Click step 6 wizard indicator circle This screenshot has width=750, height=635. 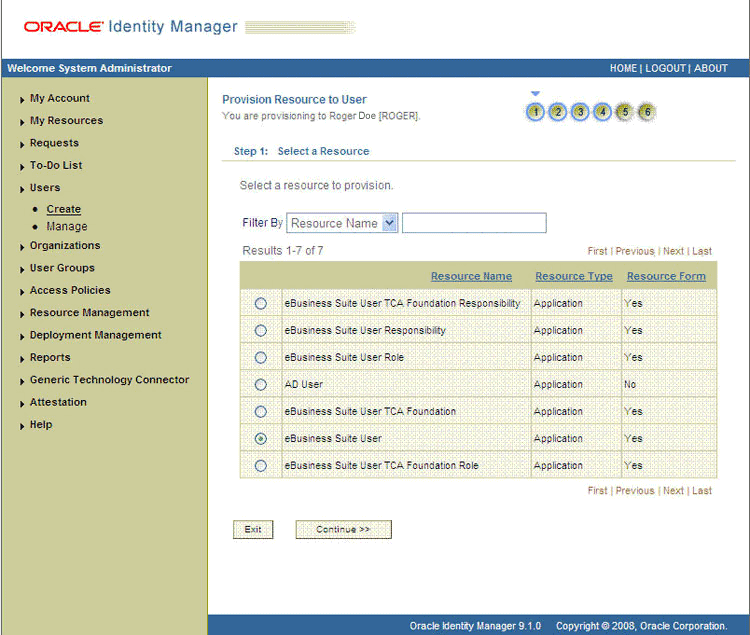pyautogui.click(x=647, y=112)
